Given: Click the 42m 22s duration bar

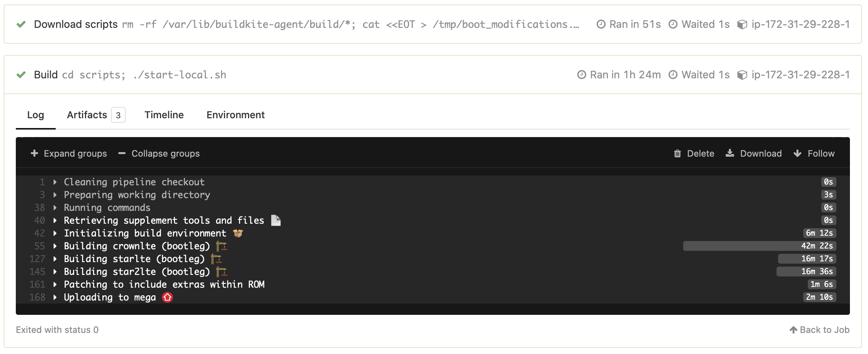Looking at the screenshot, I should click(760, 246).
